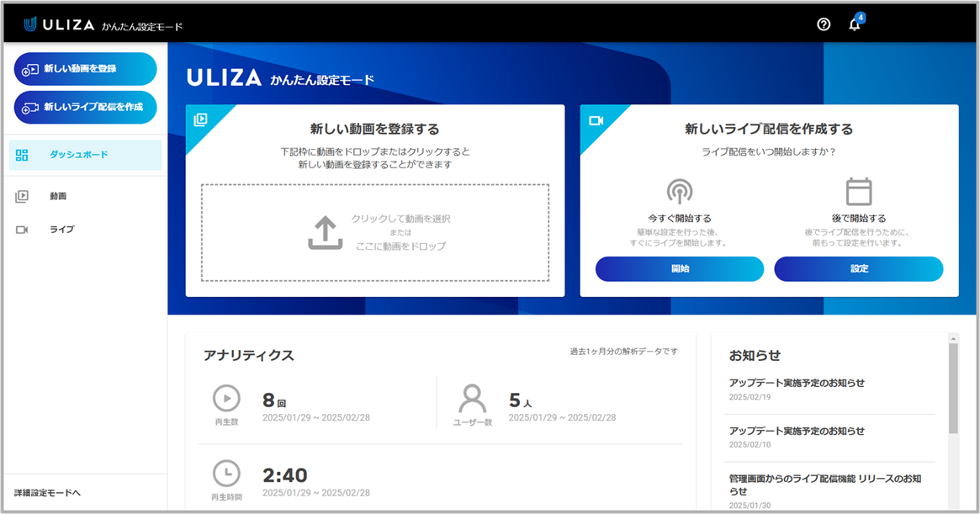Viewport: 980px width, 514px height.
Task: Click the clock icon for 再生時間
Action: [226, 474]
